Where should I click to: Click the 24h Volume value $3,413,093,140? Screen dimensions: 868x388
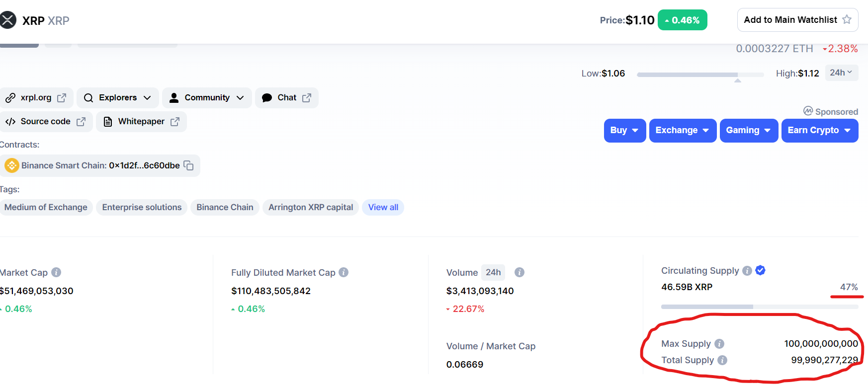click(480, 291)
